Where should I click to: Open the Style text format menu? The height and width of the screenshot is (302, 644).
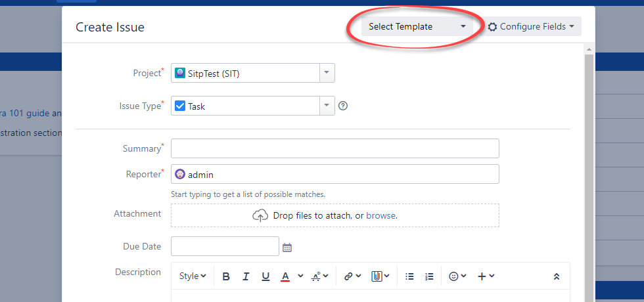tap(193, 276)
